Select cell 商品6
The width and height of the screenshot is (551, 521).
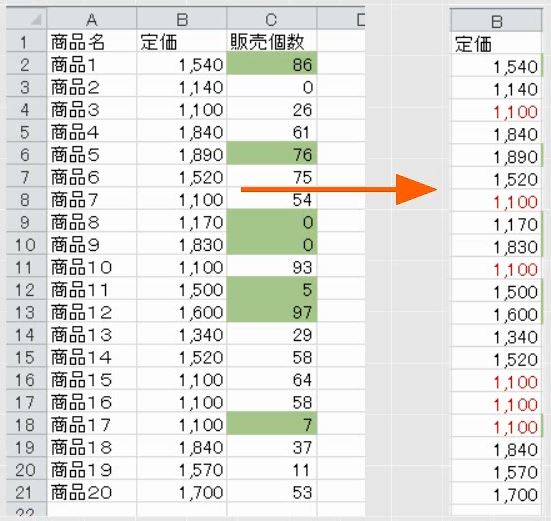click(x=91, y=176)
